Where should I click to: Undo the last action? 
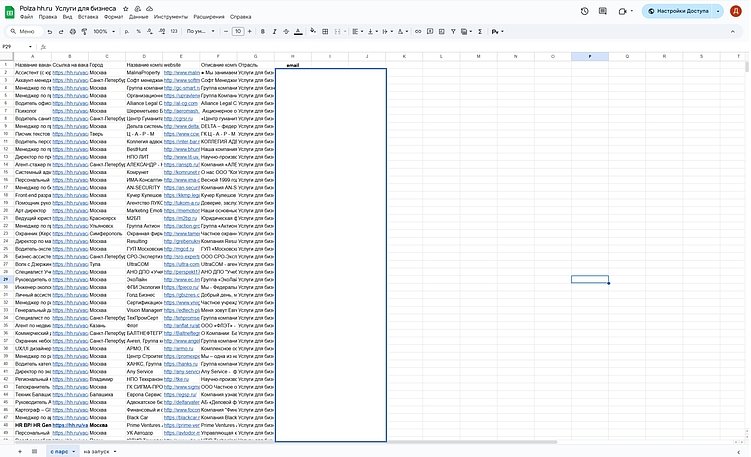point(49,32)
